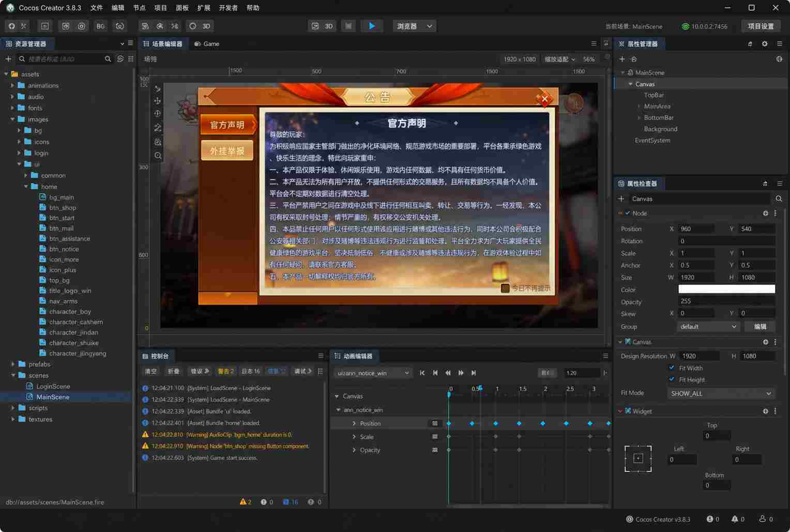Screen dimensions: 790x532
Task: Select the rotate tool in scene editor
Action: click(x=157, y=114)
